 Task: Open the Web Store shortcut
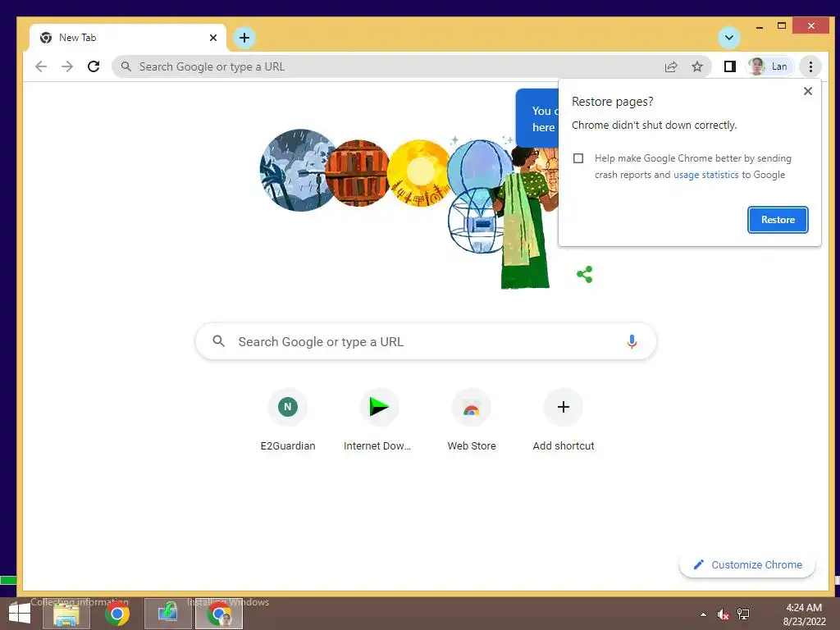[472, 420]
